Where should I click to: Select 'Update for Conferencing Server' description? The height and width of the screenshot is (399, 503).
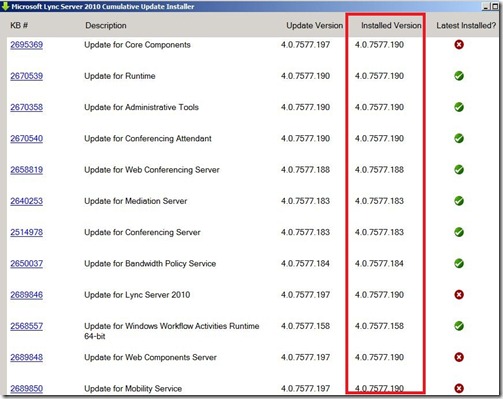click(x=142, y=232)
